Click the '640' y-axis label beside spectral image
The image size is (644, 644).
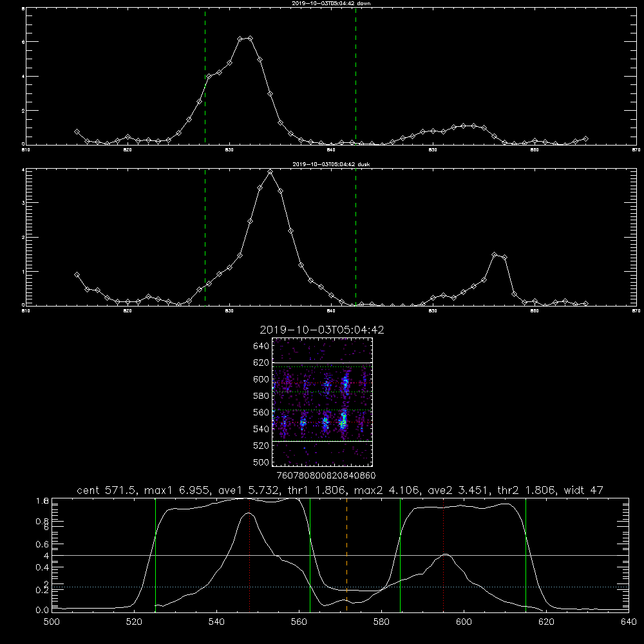click(x=261, y=346)
